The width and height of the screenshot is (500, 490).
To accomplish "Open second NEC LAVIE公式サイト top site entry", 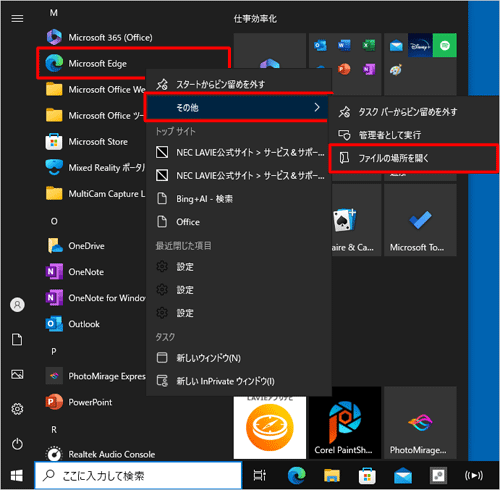I will tap(239, 176).
